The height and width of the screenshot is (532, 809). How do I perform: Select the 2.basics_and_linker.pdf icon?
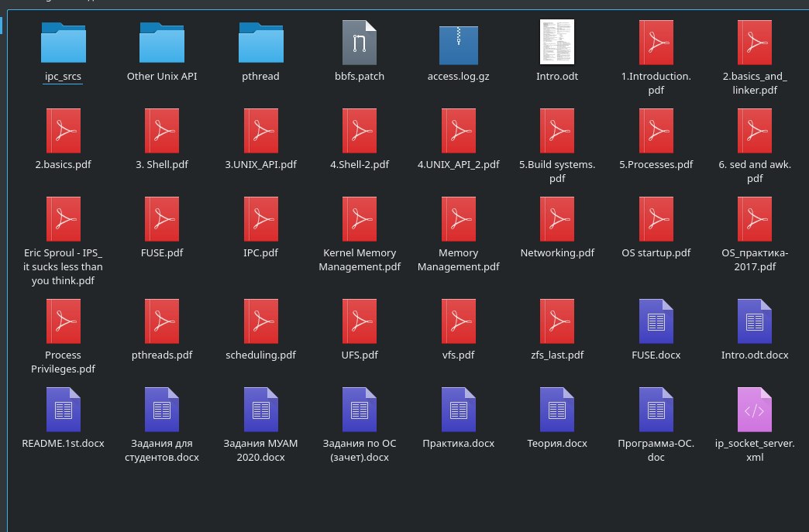[x=755, y=43]
